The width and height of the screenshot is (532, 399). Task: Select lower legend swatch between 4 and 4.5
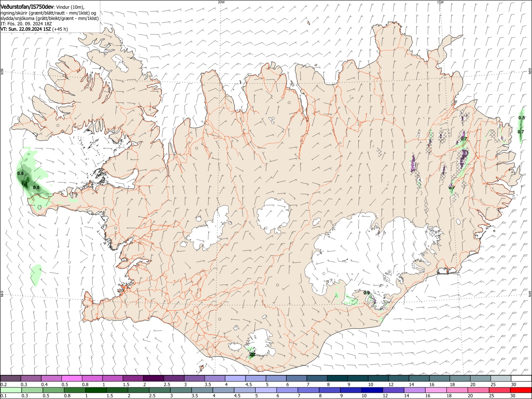click(223, 390)
